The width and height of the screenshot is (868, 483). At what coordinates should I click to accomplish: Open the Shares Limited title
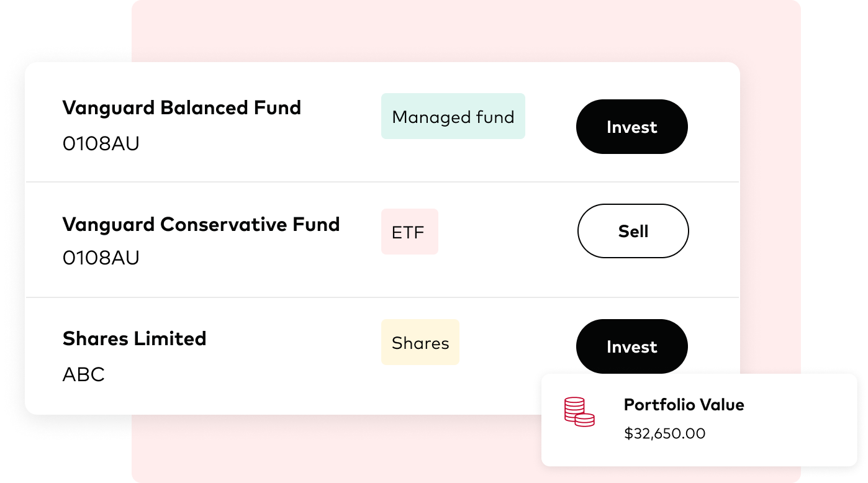click(135, 338)
